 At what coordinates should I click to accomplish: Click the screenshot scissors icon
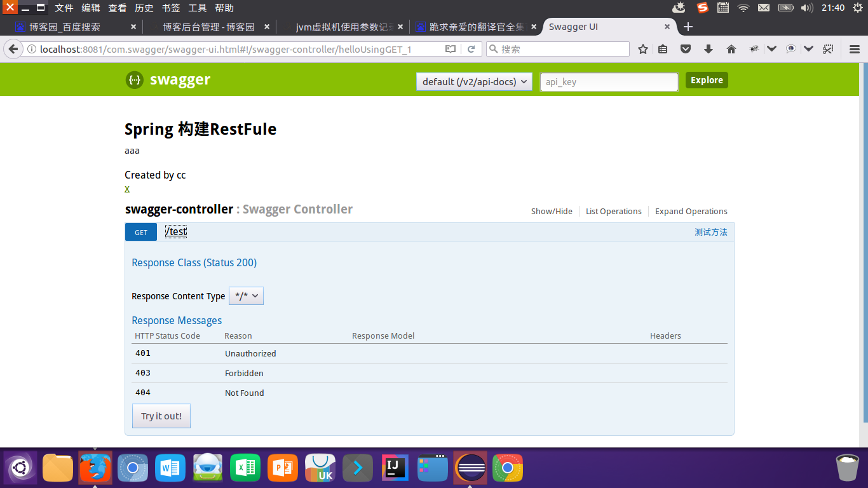tap(828, 49)
